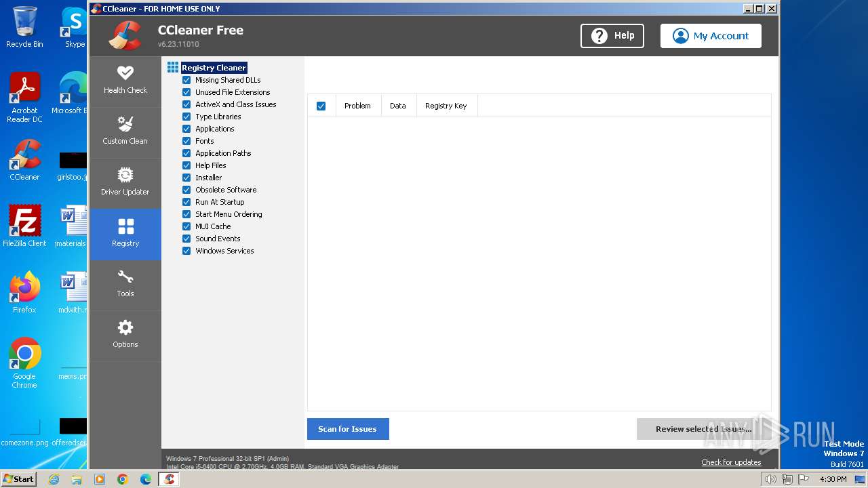This screenshot has height=488, width=868.
Task: Open My Account button
Action: click(711, 36)
